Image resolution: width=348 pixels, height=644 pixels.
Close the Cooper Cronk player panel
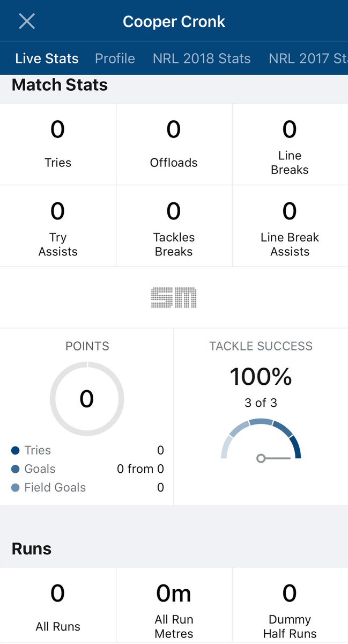pos(27,21)
